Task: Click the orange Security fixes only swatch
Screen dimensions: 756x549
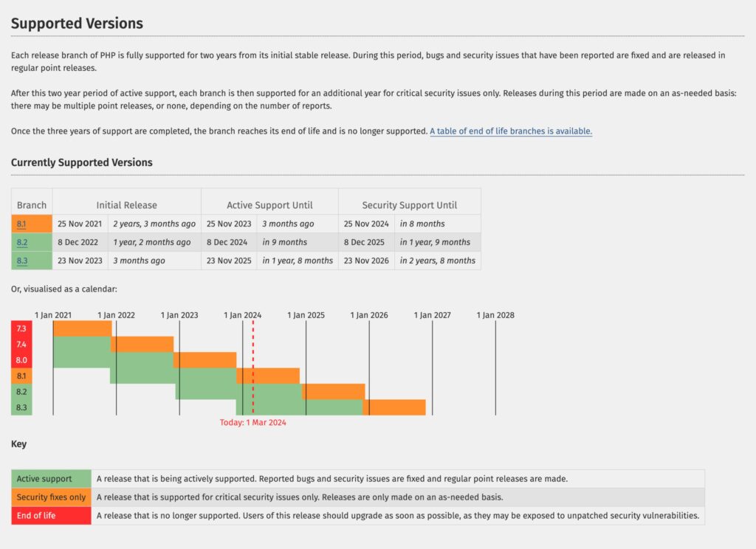Action: [x=51, y=497]
